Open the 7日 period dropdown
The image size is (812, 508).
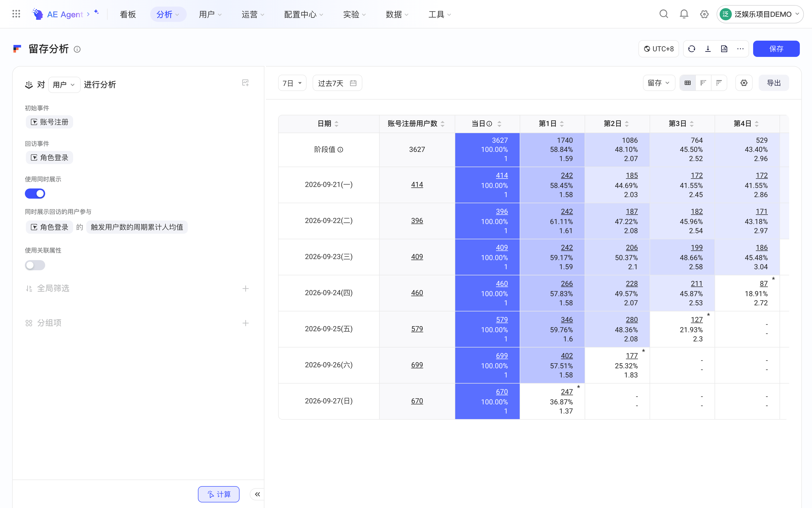coord(292,83)
